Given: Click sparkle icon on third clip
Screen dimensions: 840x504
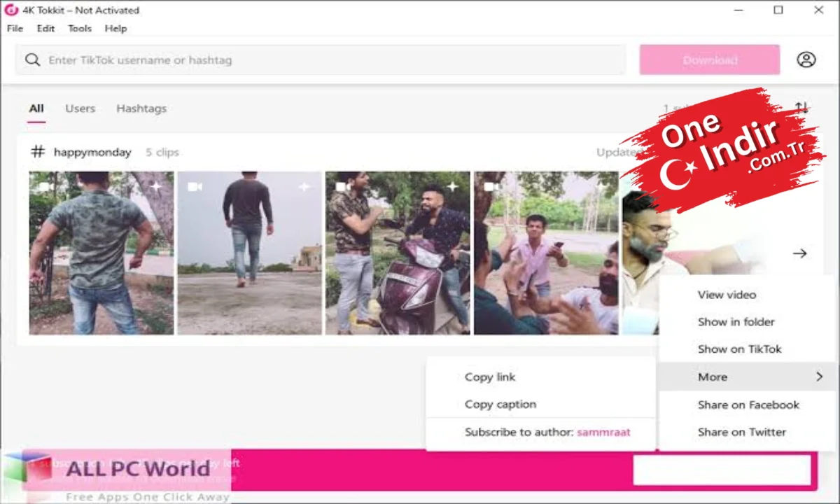Looking at the screenshot, I should pos(453,186).
